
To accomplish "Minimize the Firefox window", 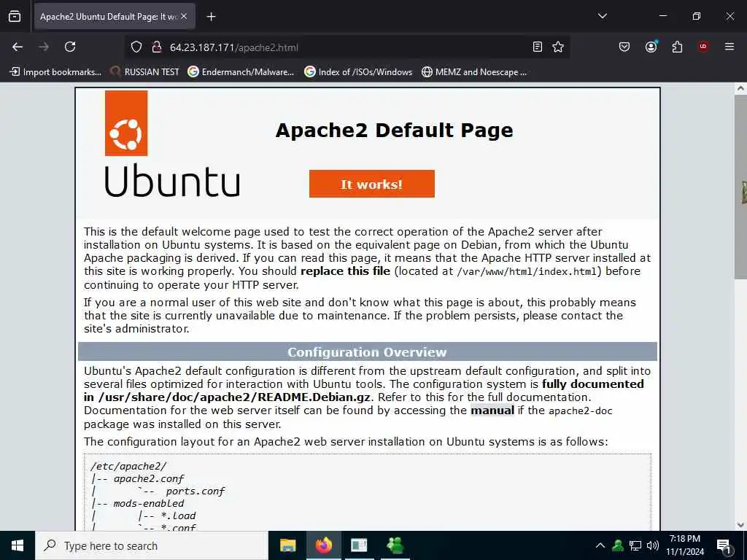I will (662, 16).
